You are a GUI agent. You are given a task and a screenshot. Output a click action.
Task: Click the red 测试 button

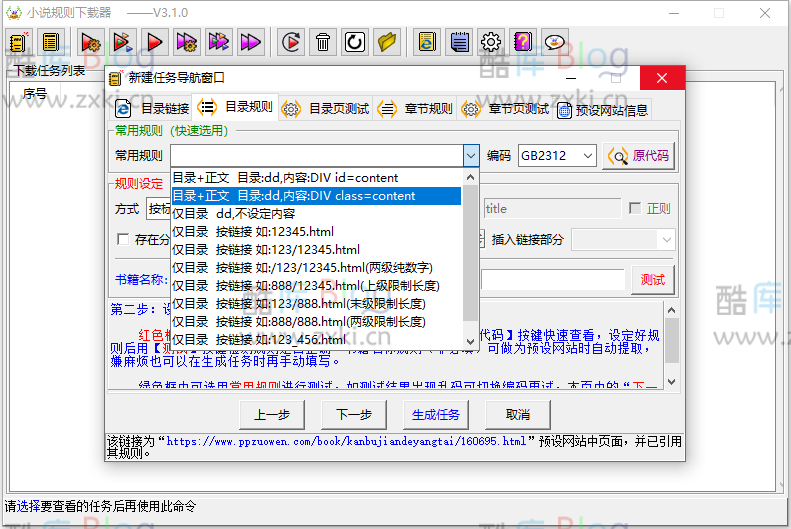coord(652,280)
